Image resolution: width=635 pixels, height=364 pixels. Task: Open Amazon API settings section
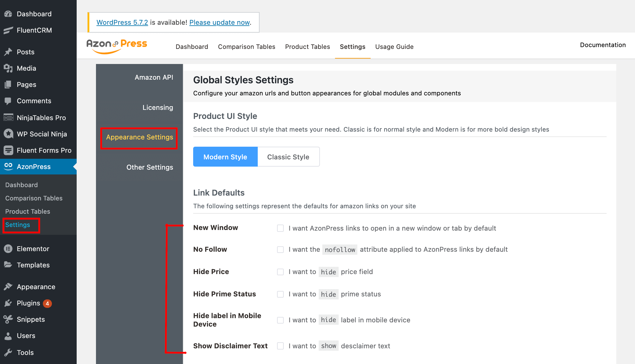(154, 77)
